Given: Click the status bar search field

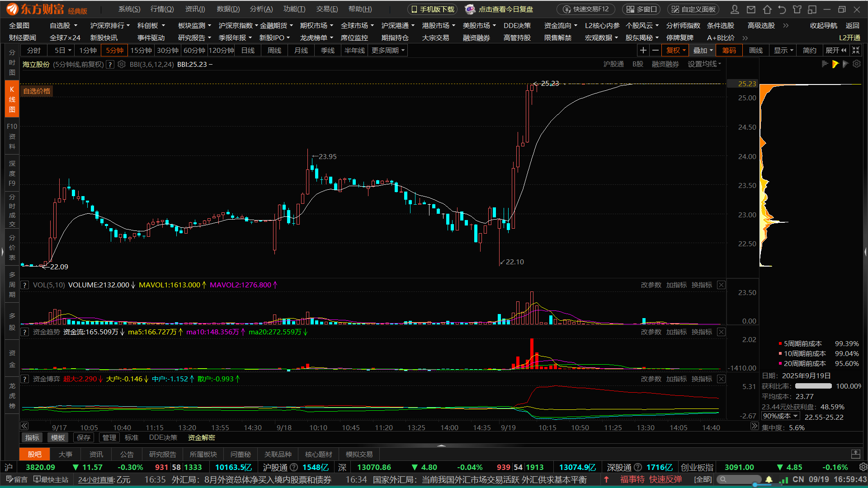Looking at the screenshot, I should (739, 479).
